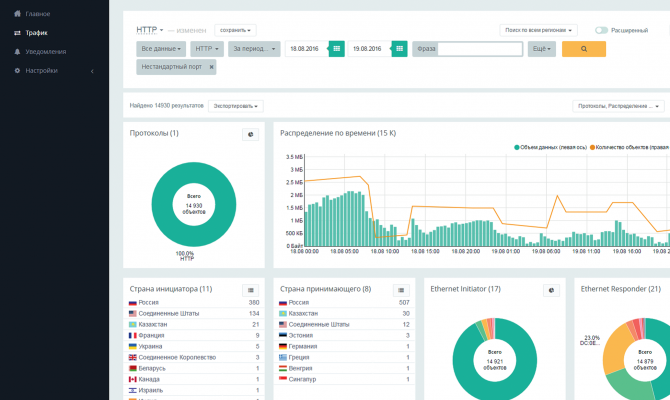This screenshot has width=670, height=400.
Task: Click the 18.08.2016 date field
Action: (306, 49)
